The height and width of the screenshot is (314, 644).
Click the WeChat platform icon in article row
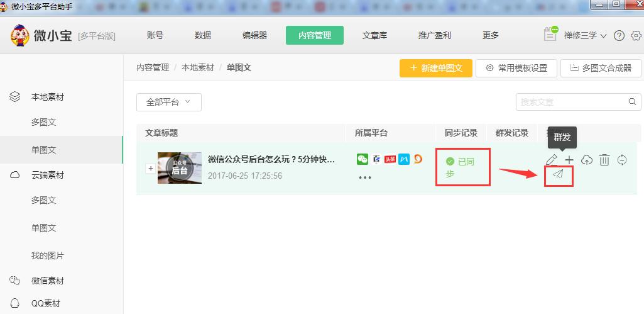(x=363, y=159)
